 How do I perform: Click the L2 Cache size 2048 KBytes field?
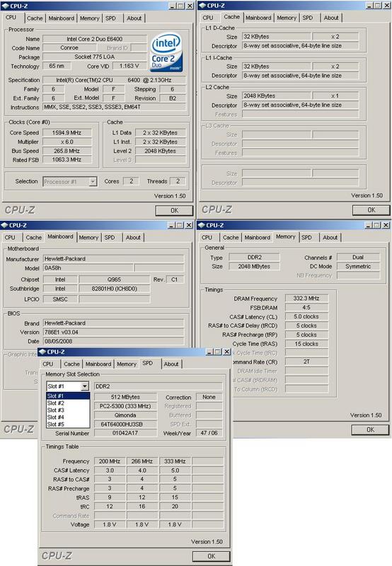[276, 96]
